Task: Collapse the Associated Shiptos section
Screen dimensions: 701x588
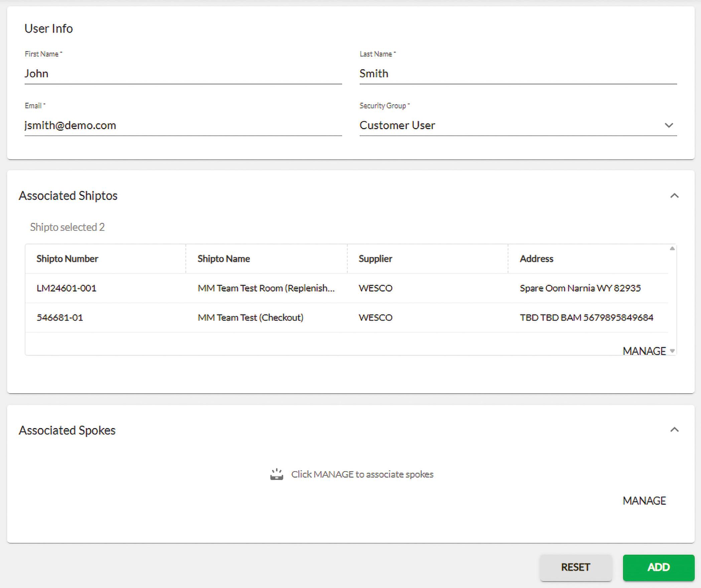Action: tap(674, 196)
